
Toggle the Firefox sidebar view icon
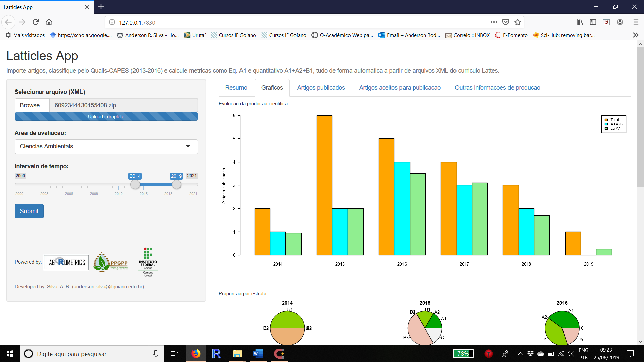click(593, 22)
